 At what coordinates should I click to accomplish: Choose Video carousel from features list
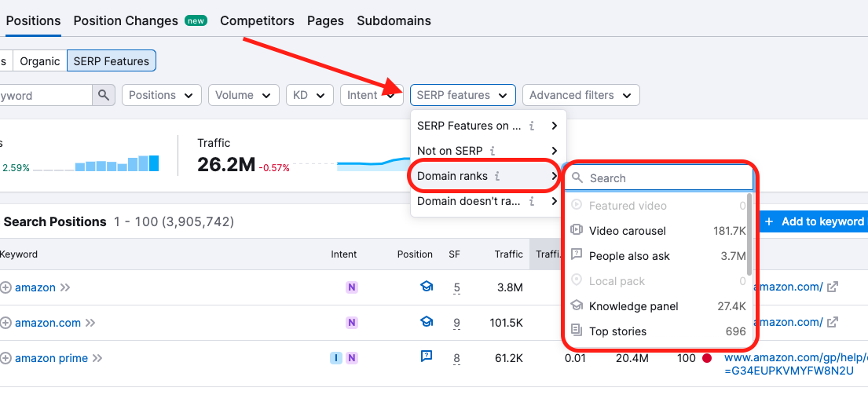(657, 231)
